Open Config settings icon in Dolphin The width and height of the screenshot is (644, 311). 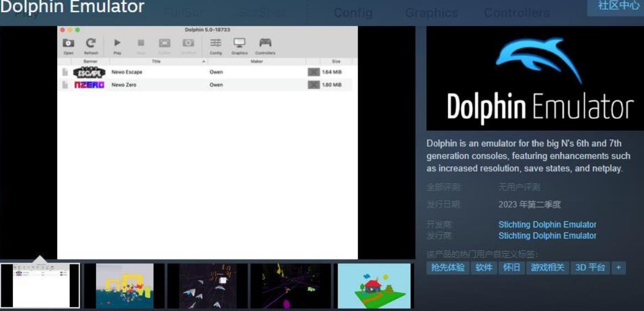[x=216, y=43]
